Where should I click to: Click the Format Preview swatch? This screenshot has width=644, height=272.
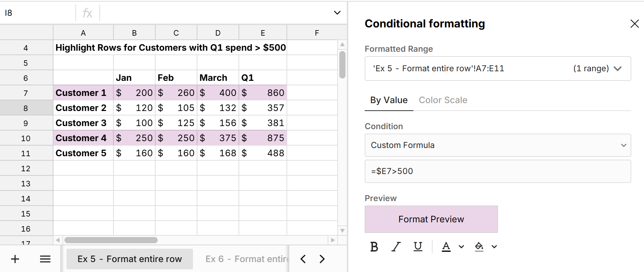coord(431,219)
